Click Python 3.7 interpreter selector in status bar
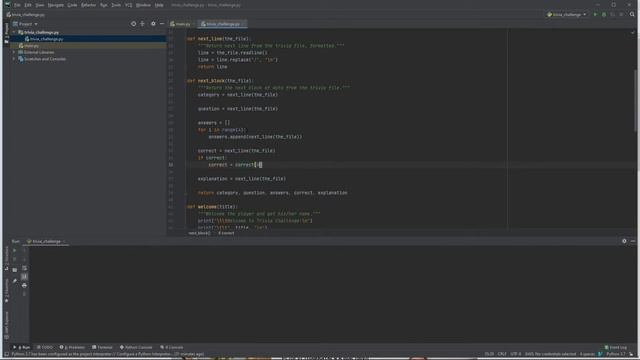 pyautogui.click(x=616, y=354)
